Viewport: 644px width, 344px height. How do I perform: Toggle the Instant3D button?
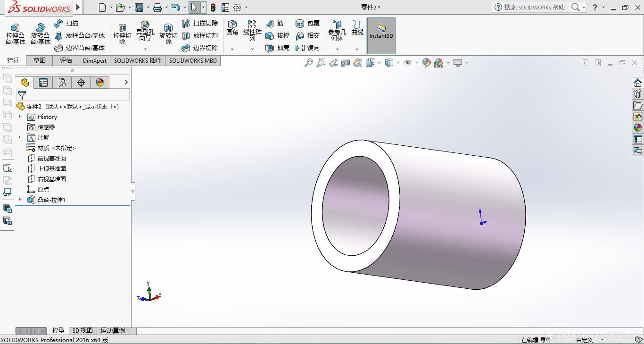coord(381,35)
